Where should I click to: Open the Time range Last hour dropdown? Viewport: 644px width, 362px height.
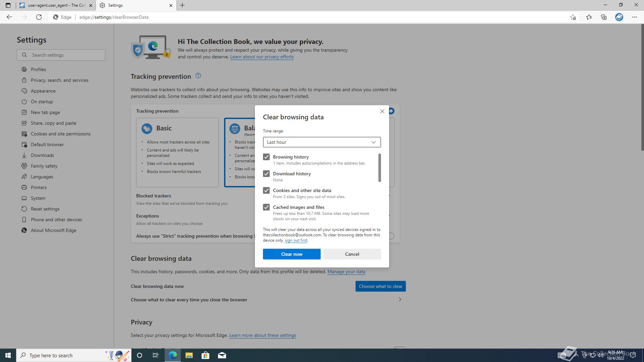click(322, 142)
